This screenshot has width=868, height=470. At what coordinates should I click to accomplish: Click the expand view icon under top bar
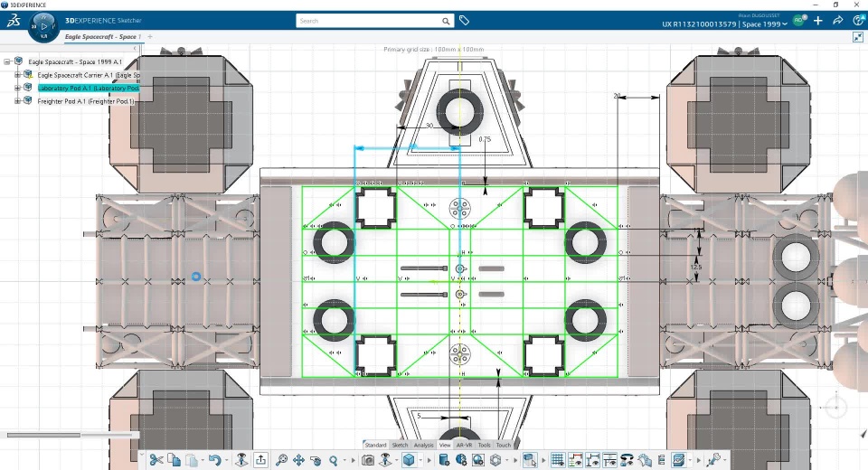coord(858,37)
